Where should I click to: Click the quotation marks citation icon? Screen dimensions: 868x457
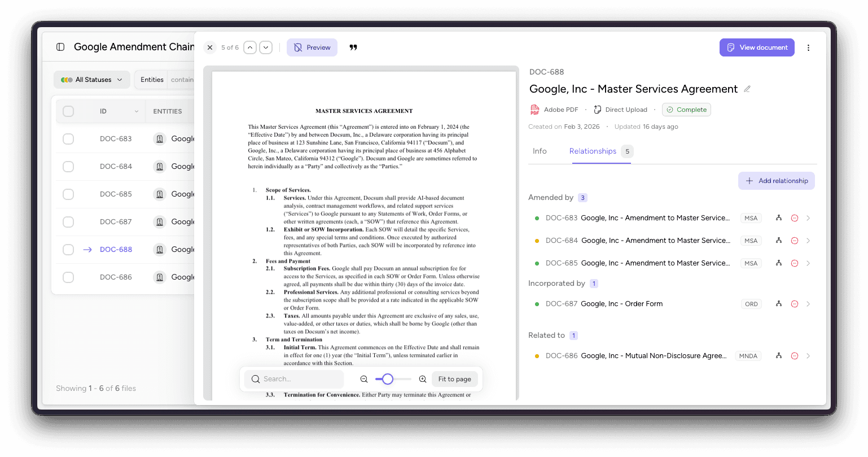pyautogui.click(x=353, y=47)
